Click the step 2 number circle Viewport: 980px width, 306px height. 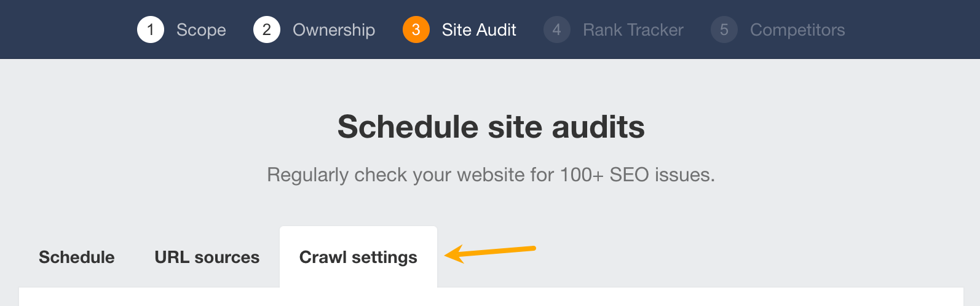click(x=267, y=29)
